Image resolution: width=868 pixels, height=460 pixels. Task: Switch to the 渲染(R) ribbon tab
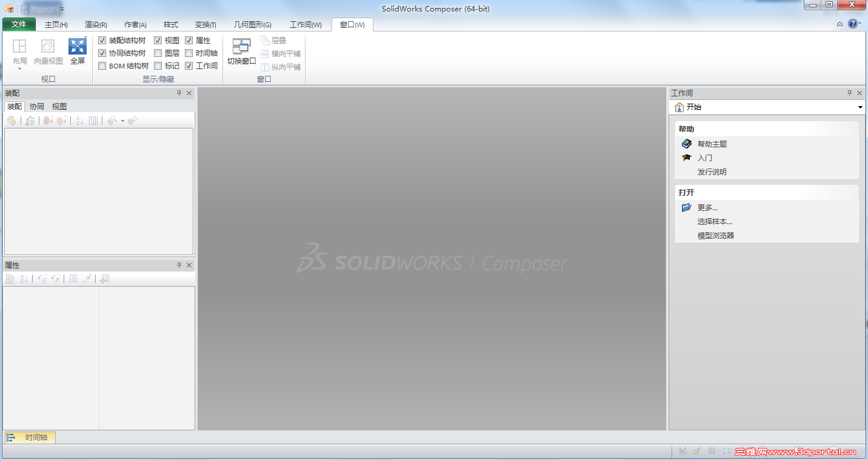click(x=96, y=25)
